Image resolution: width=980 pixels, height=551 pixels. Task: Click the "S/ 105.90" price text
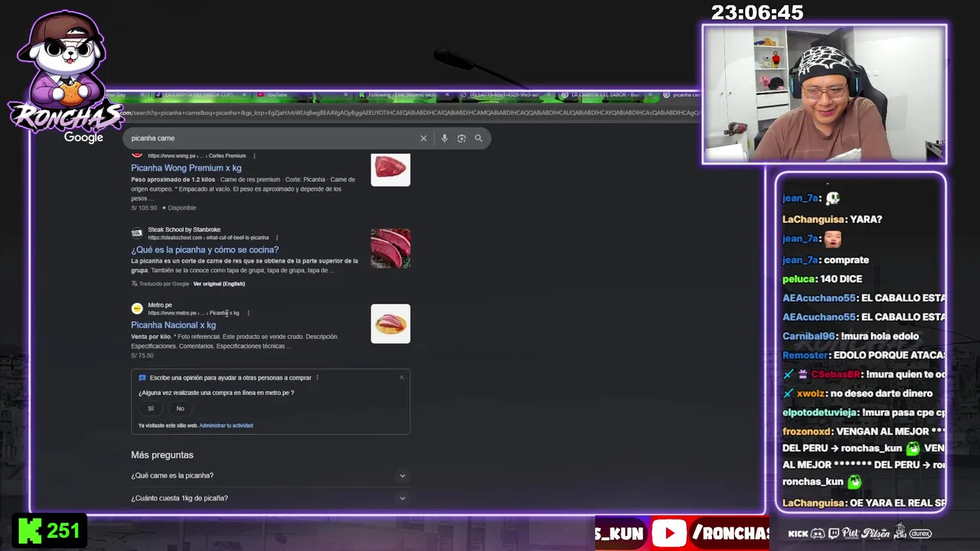[144, 208]
